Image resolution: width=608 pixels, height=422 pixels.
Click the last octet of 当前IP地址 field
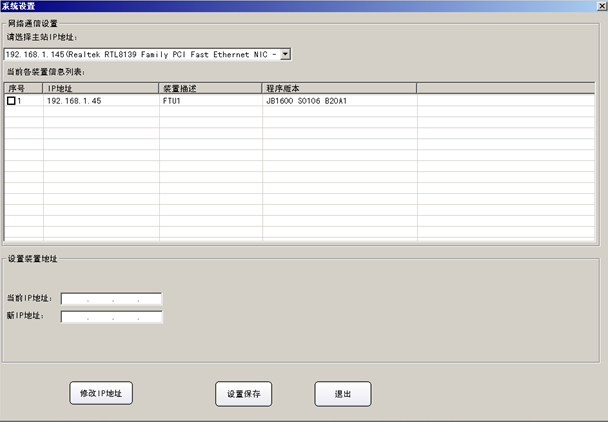coord(149,298)
